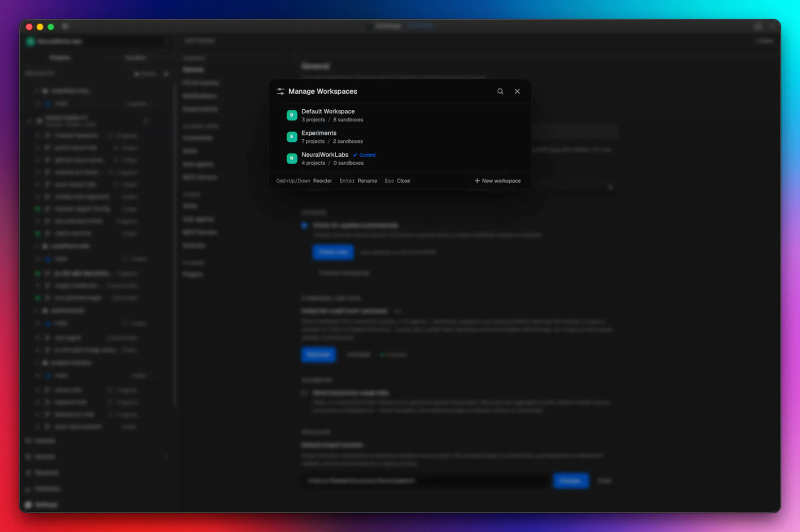Click the Manage Workspaces title

tap(322, 91)
